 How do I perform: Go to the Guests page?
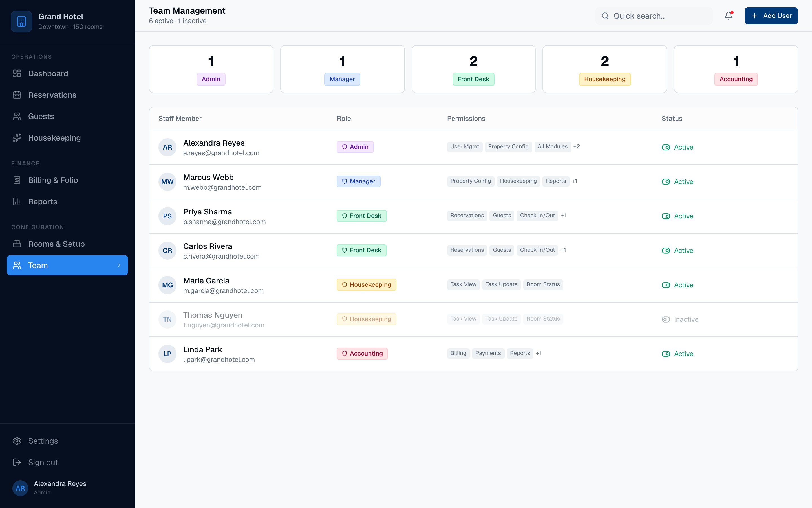(x=67, y=117)
